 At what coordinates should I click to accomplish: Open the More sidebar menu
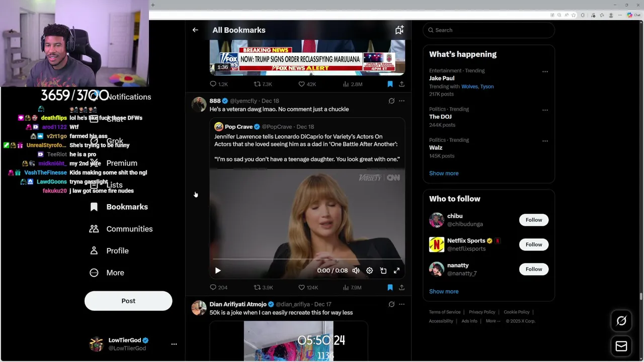click(107, 273)
